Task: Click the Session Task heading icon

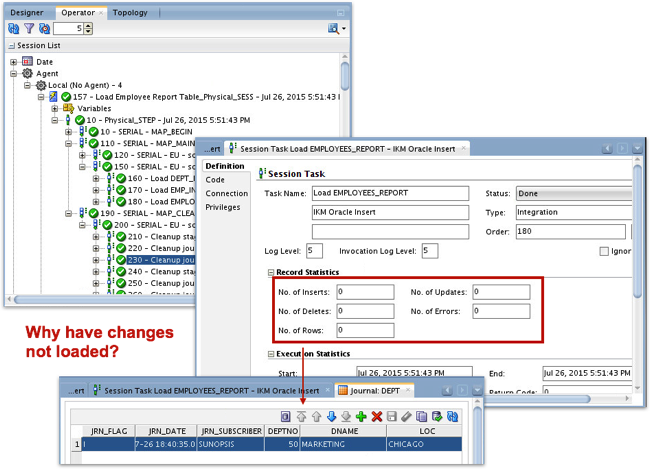Action: tap(262, 173)
